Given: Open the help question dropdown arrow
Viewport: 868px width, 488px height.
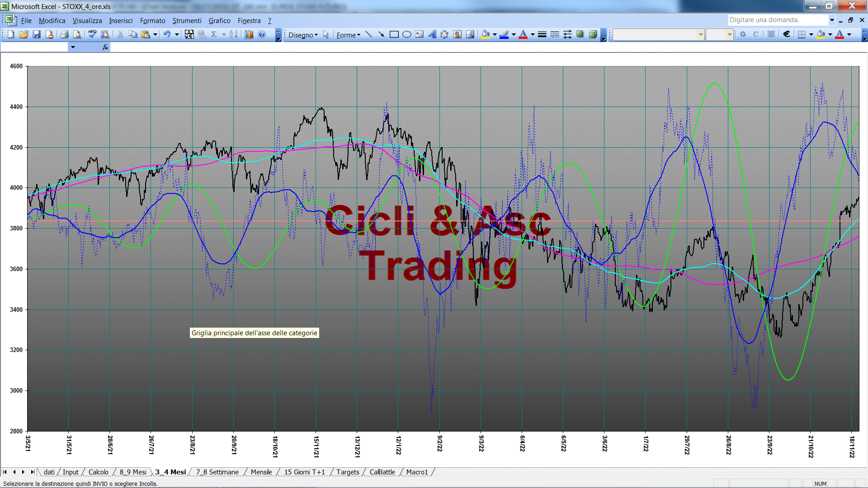Looking at the screenshot, I should coord(832,20).
